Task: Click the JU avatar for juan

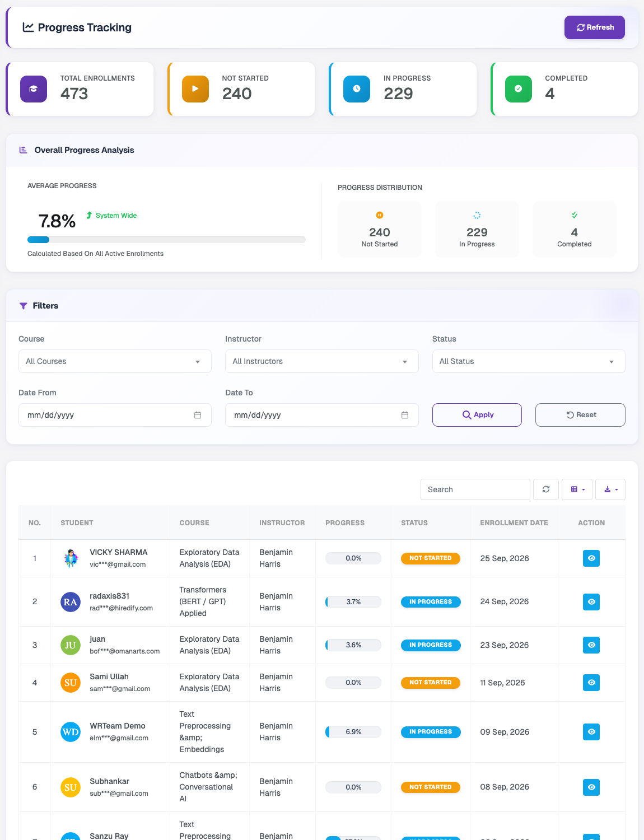Action: click(x=71, y=645)
